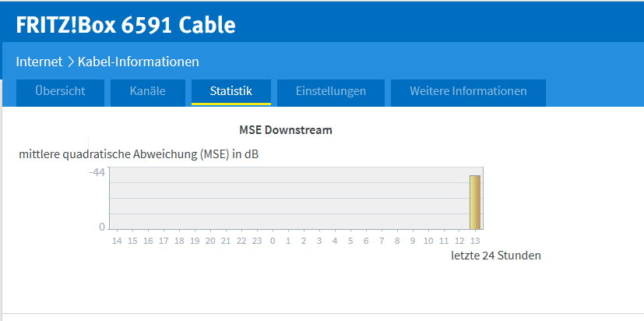Click the yellow MSE bar at hour 13

(x=475, y=203)
